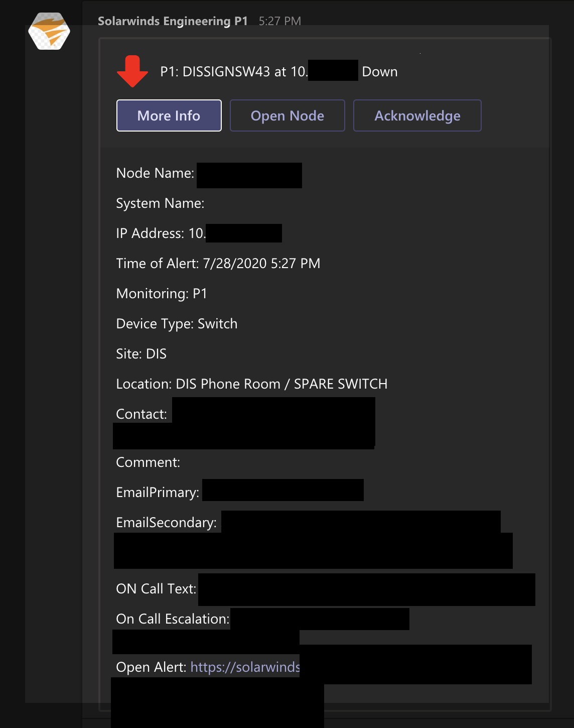Click the 5:27 PM message timestamp
Screen dimensions: 574x728
point(279,21)
